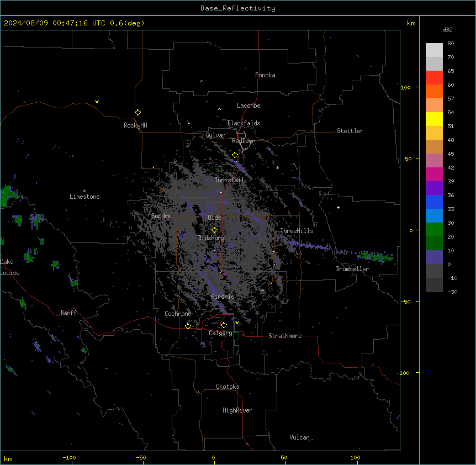Select the Stettler label
Image resolution: width=476 pixels, height=465 pixels.
350,131
